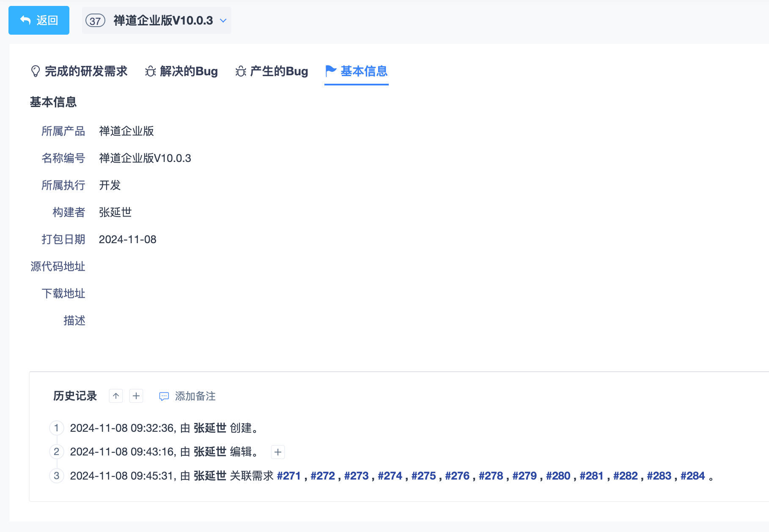Click execution value 开发
This screenshot has width=769, height=532.
tap(110, 185)
